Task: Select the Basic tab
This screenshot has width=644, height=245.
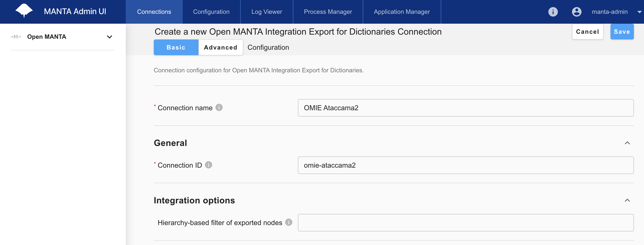Action: pos(175,47)
